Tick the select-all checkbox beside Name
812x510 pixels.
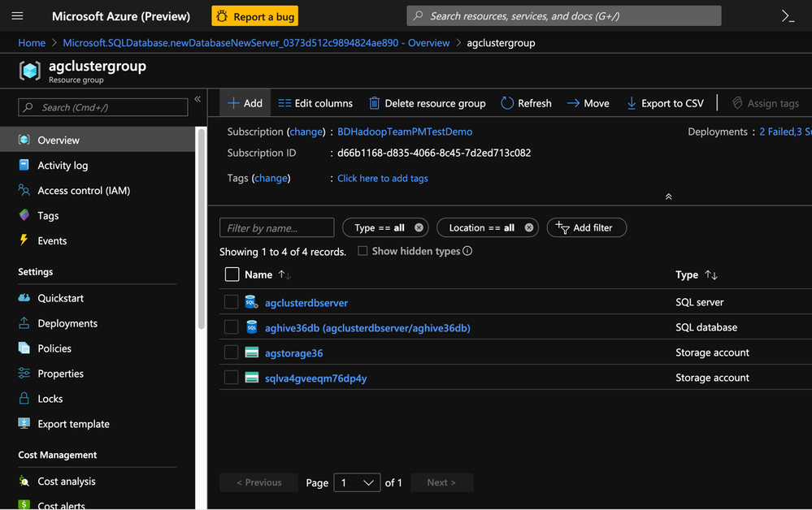(232, 274)
